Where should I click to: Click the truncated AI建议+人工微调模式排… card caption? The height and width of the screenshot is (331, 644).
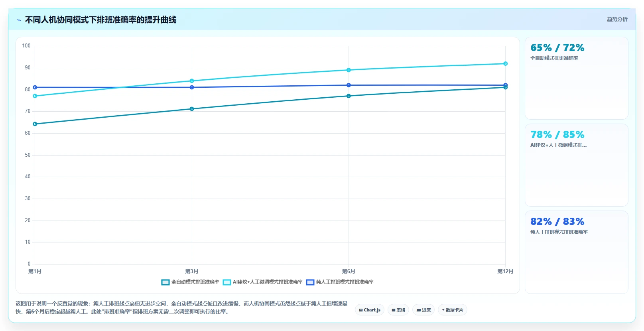click(558, 145)
